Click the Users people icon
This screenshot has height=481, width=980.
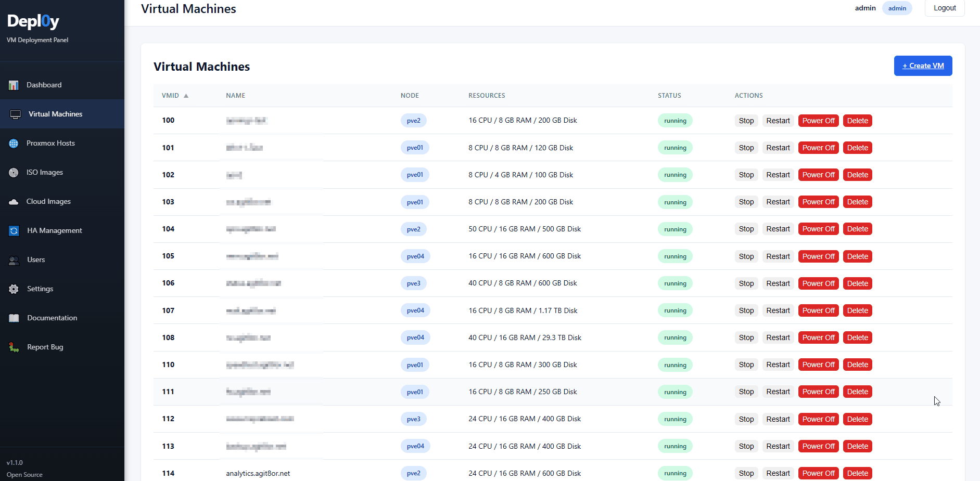point(14,260)
